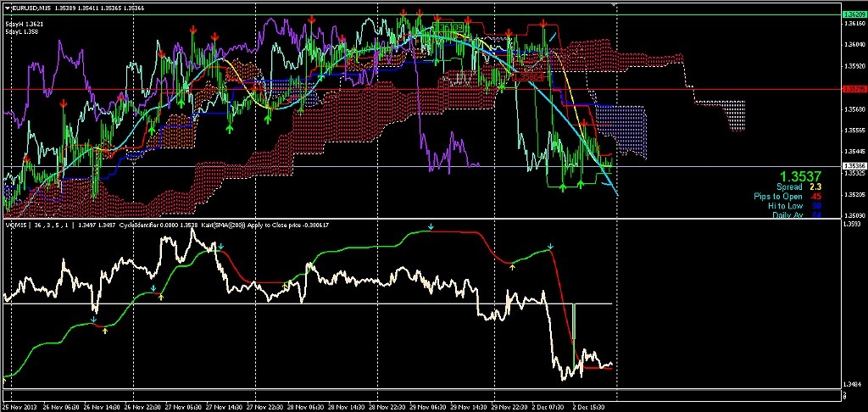Click the 1.3484 subwindow scale label

(851, 384)
